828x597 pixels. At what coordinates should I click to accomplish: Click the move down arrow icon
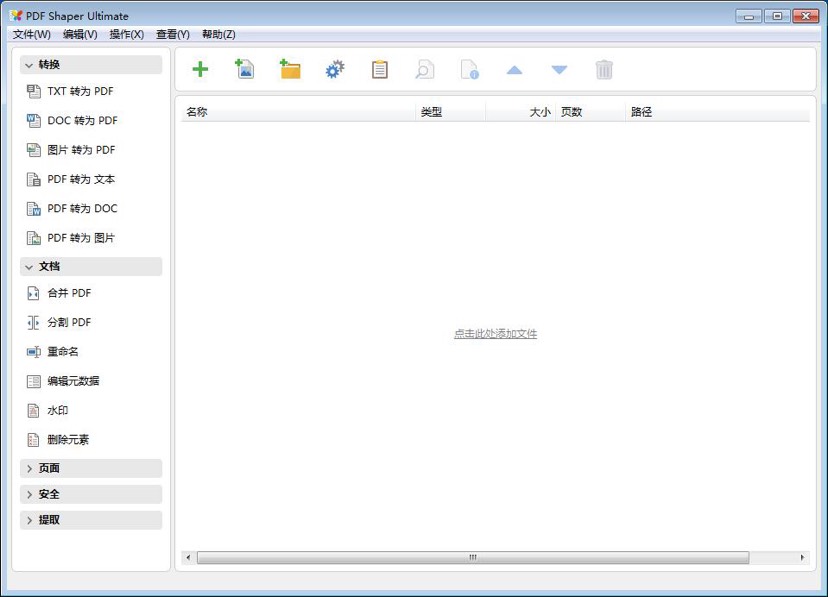tap(559, 70)
